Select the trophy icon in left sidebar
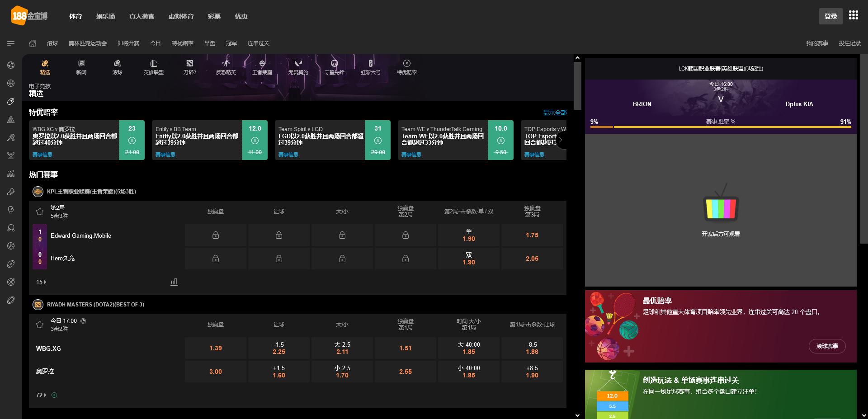The height and width of the screenshot is (419, 868). (11, 155)
